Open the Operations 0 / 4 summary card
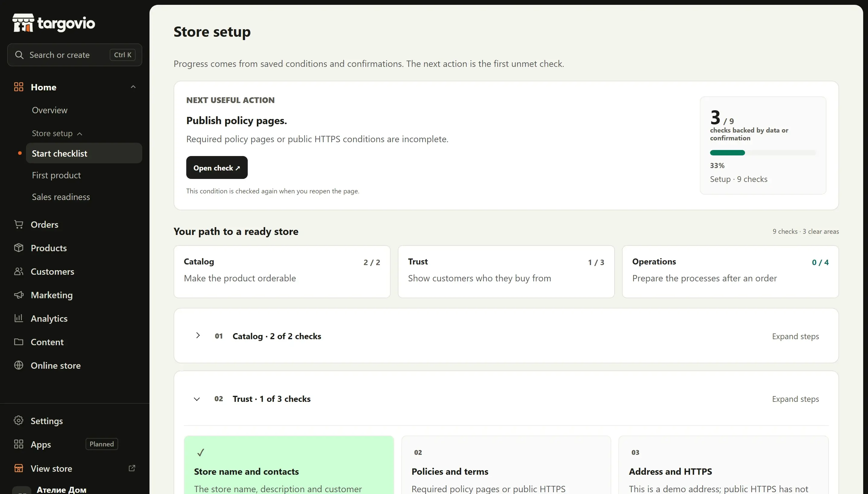Screen dimensions: 868x494 tap(730, 272)
